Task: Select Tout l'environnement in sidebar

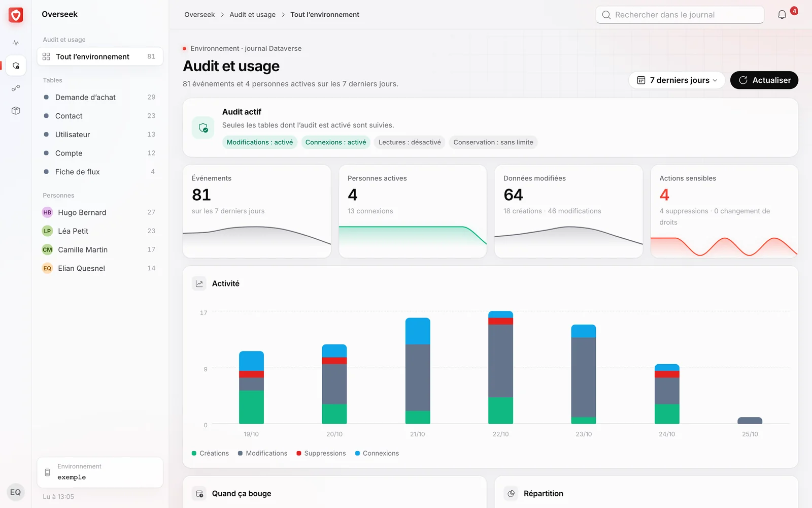Action: (100, 56)
